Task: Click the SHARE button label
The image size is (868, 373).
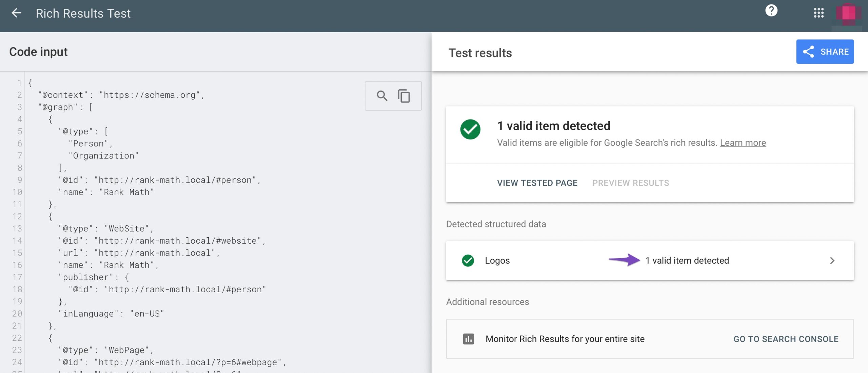Action: (x=834, y=52)
